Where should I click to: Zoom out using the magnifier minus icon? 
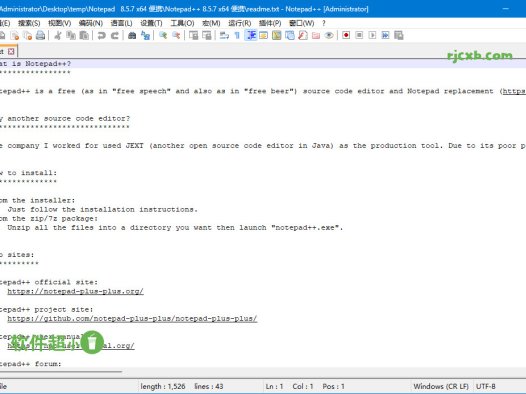pyautogui.click(x=176, y=35)
